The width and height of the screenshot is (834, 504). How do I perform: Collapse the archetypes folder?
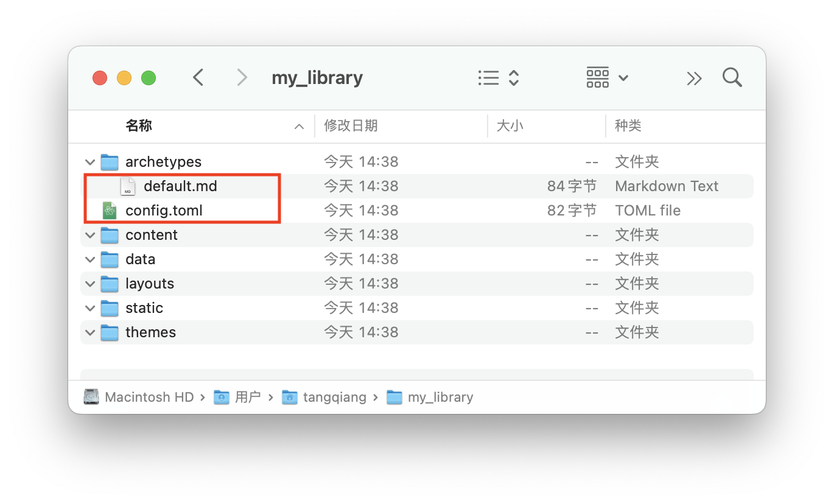pyautogui.click(x=89, y=162)
